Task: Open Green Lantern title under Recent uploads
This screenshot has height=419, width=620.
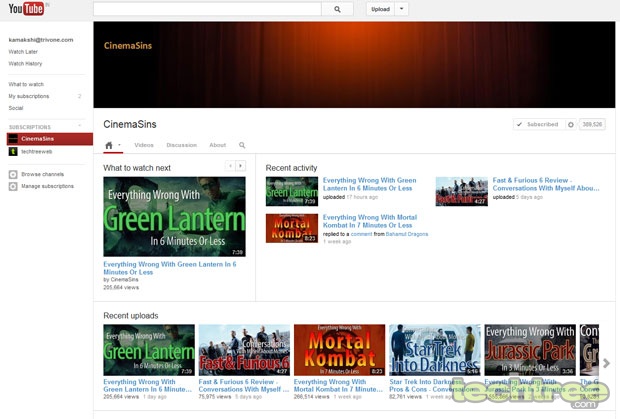Action: 147,385
